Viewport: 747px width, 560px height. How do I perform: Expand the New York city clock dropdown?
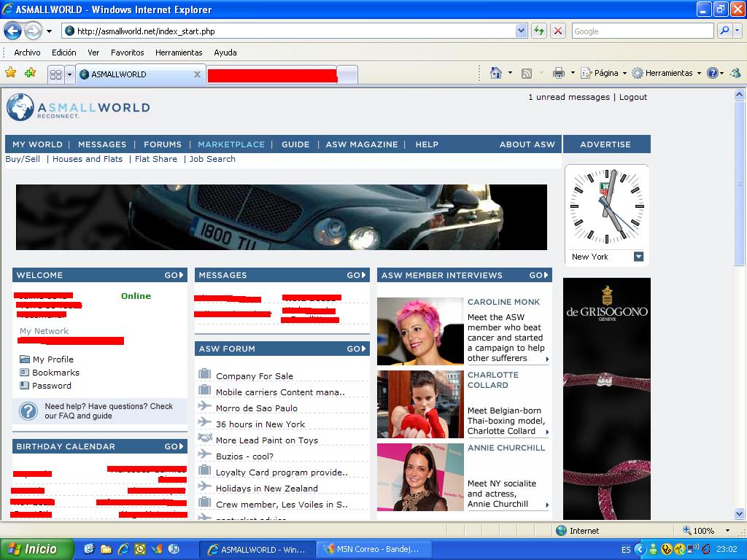point(638,257)
